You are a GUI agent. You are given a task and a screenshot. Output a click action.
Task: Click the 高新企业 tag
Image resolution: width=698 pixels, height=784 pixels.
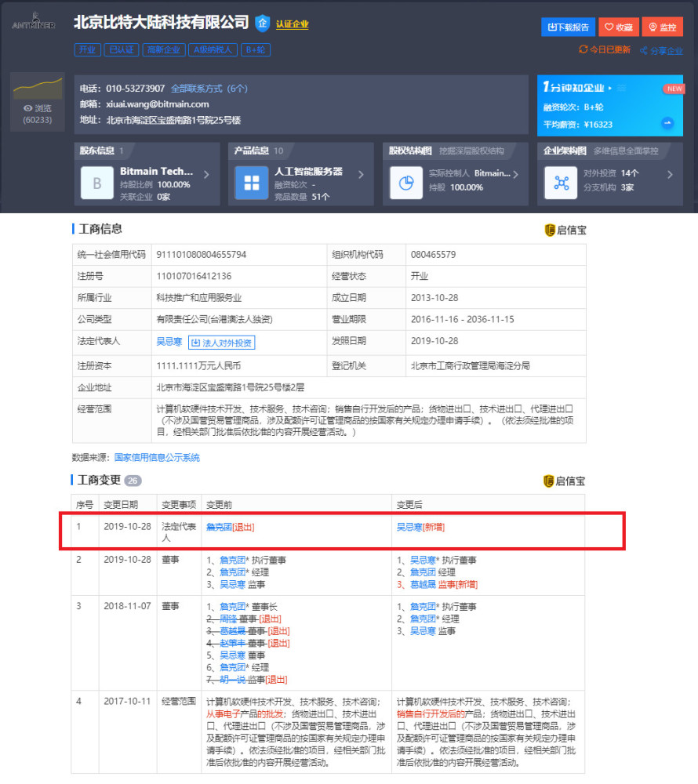pyautogui.click(x=163, y=49)
